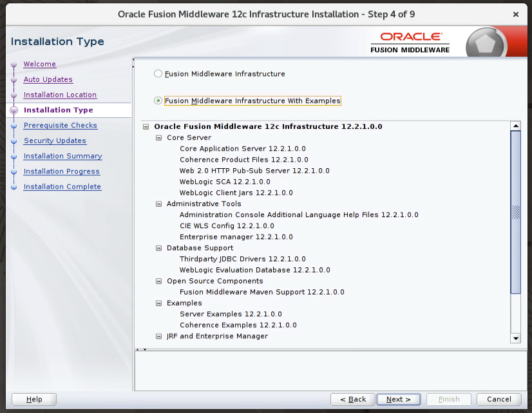Click the Oracle Fusion Middleware logo
This screenshot has height=413, width=532.
click(x=410, y=43)
